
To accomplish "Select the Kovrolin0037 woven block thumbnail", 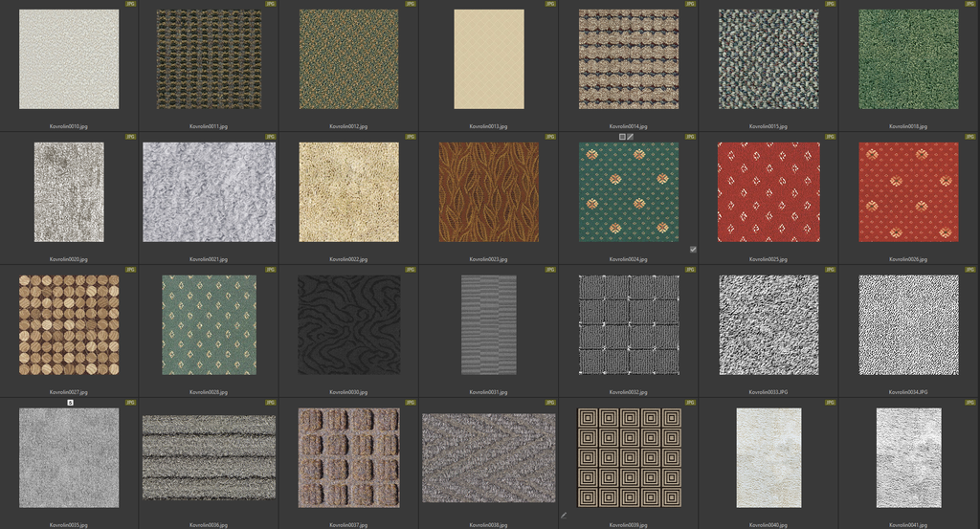I will [348, 457].
